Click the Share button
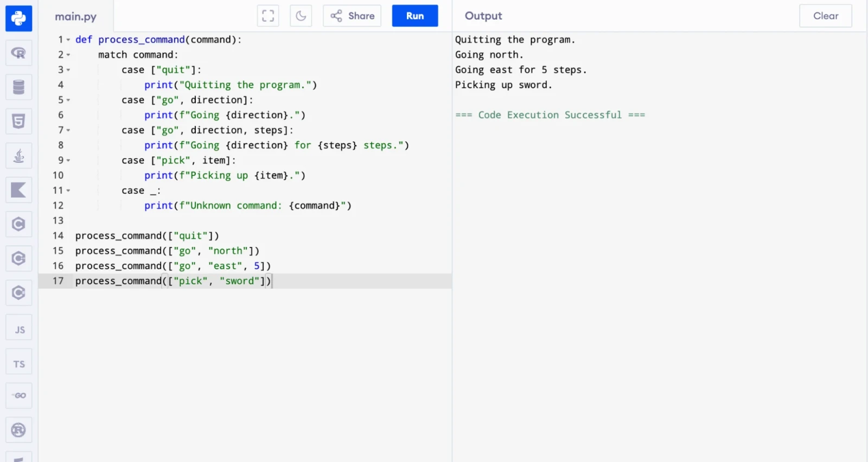The image size is (868, 462). 352,16
